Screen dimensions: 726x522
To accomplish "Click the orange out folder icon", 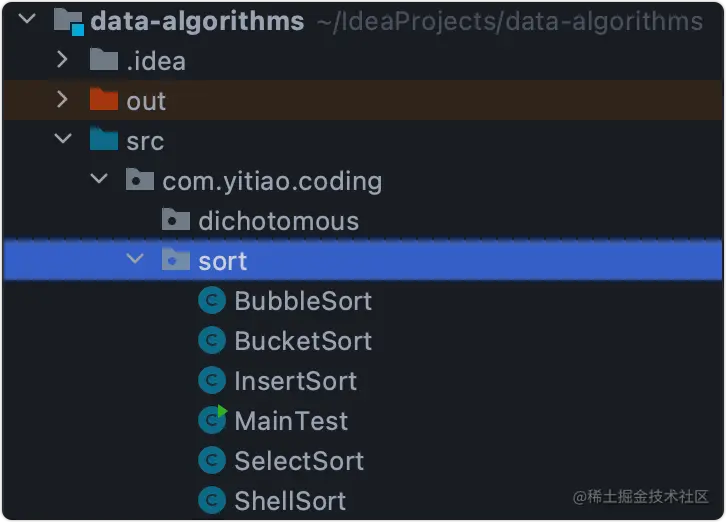I will [x=103, y=100].
